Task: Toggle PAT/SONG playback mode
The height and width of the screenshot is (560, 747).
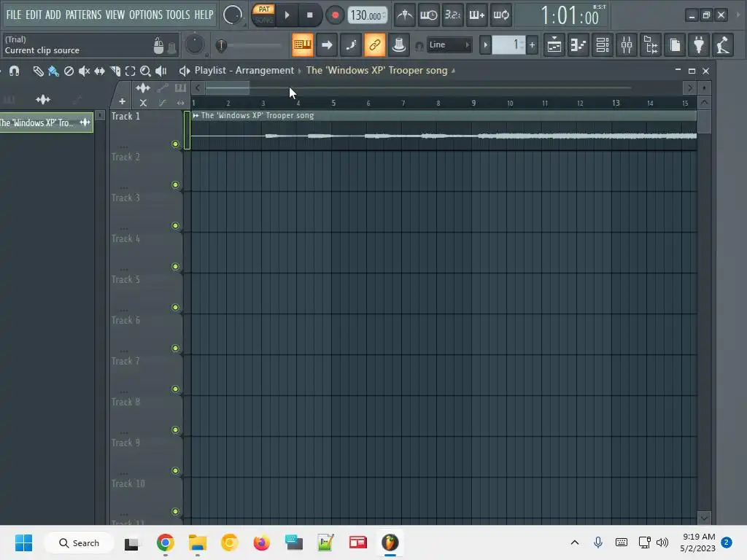Action: point(263,15)
